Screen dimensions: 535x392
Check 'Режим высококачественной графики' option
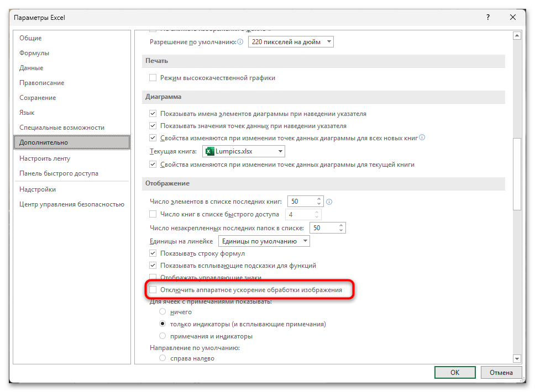click(x=153, y=78)
